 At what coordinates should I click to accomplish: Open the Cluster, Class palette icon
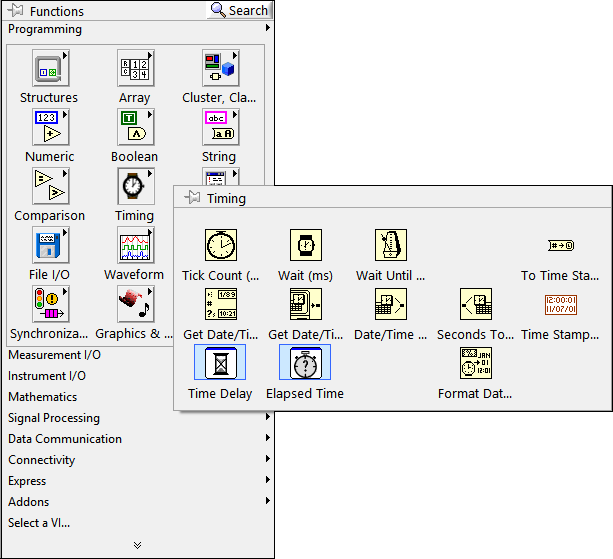(x=220, y=68)
